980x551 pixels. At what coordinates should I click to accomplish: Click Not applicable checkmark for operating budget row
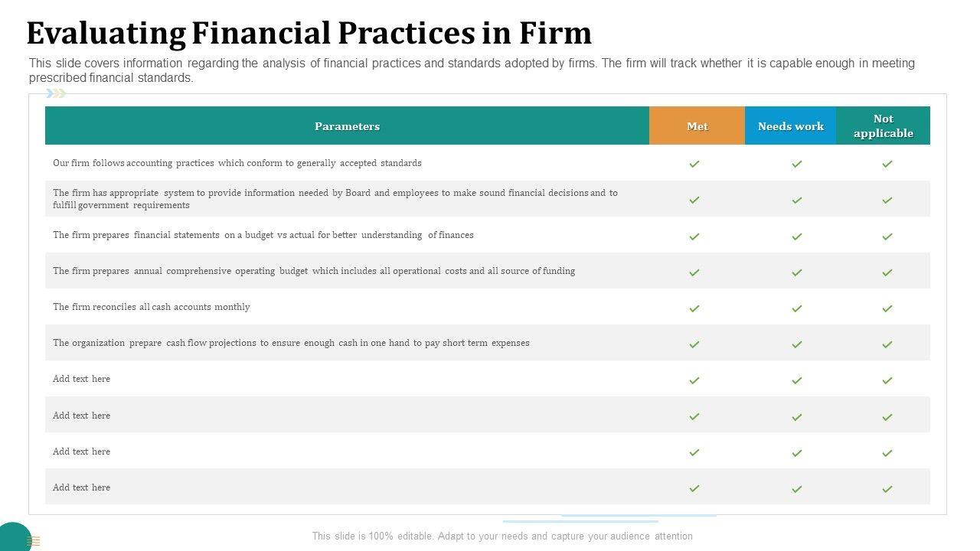(887, 272)
